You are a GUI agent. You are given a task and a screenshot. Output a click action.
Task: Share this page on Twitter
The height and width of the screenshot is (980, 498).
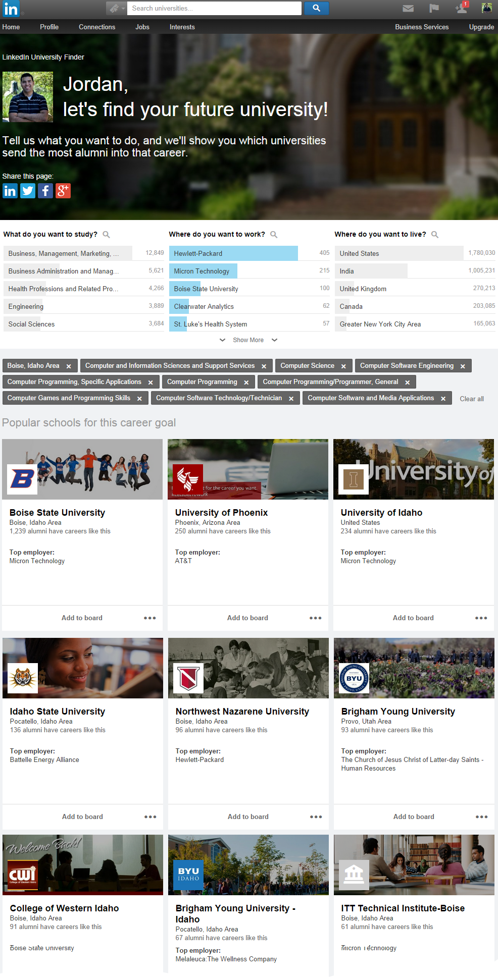click(x=28, y=191)
